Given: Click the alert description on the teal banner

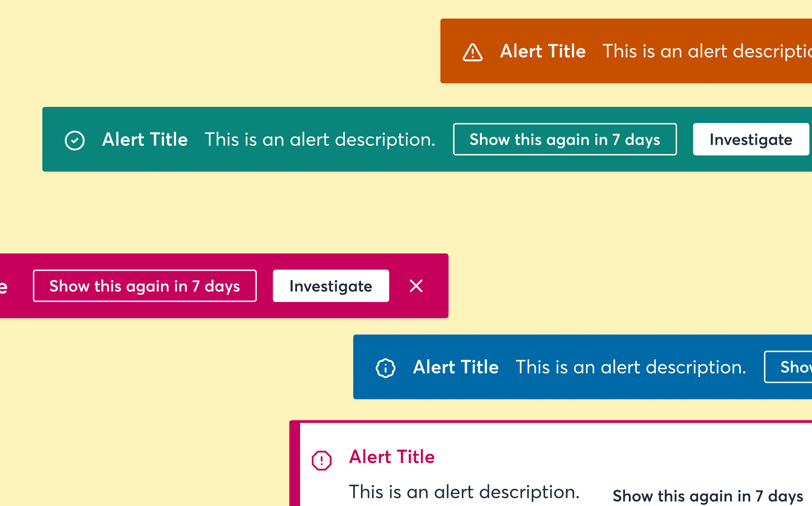Looking at the screenshot, I should (320, 140).
